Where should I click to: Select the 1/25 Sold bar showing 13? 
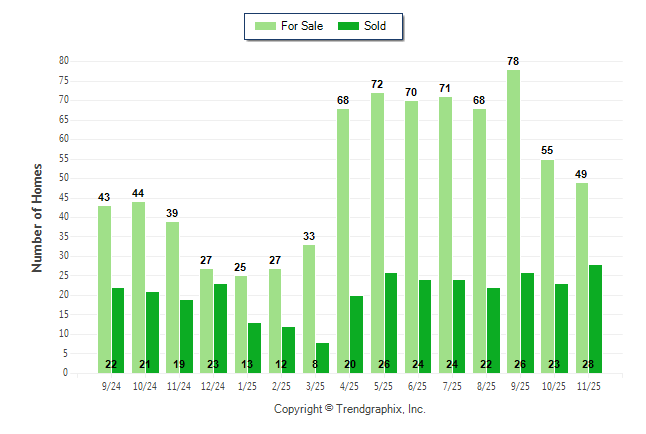coord(254,347)
